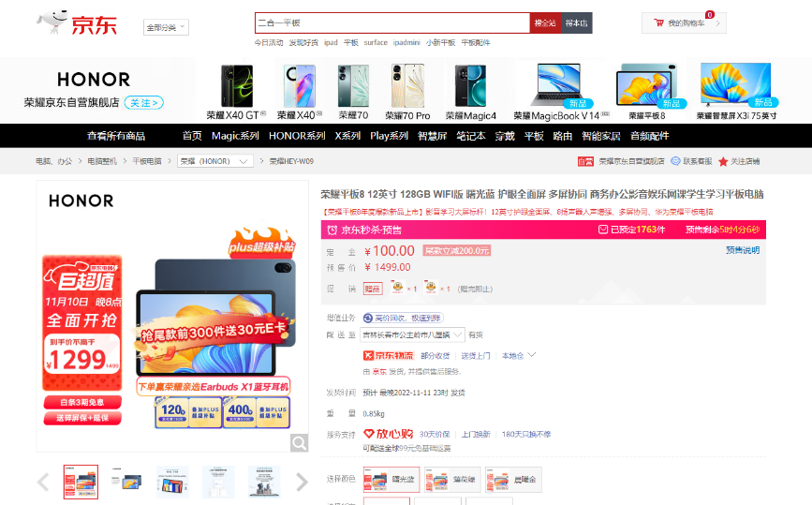Select the 晨曦金 color option
The image size is (812, 505).
[512, 479]
